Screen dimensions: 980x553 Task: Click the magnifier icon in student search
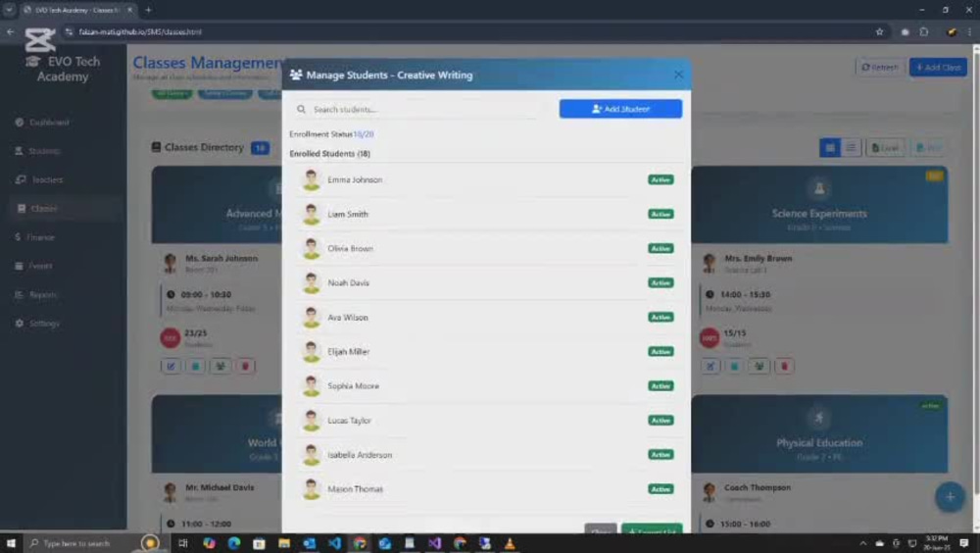[301, 110]
